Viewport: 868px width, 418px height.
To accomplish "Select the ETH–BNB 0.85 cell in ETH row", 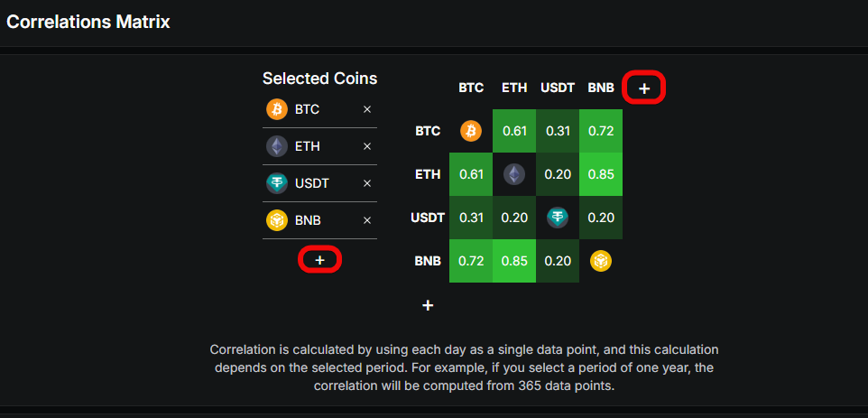I will [601, 174].
